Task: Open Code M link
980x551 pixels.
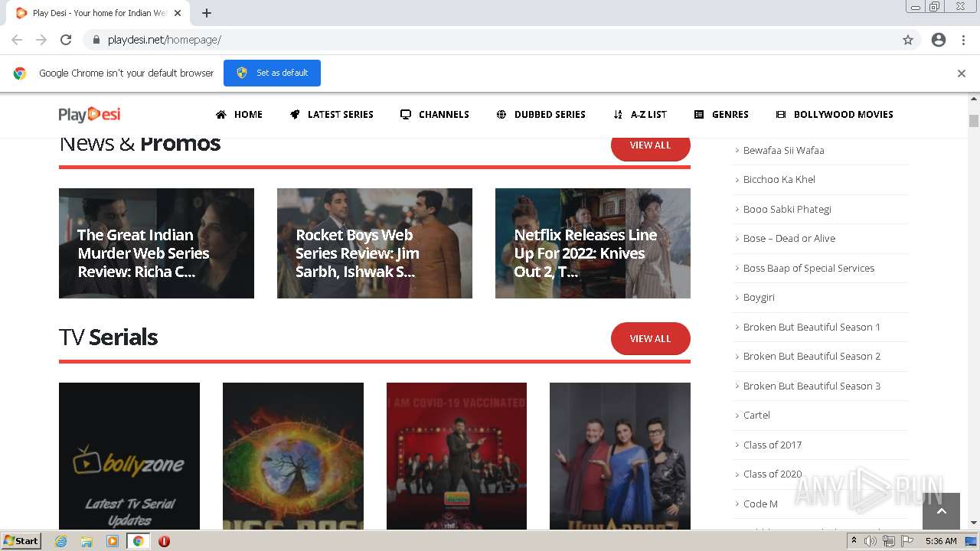Action: 760,504
